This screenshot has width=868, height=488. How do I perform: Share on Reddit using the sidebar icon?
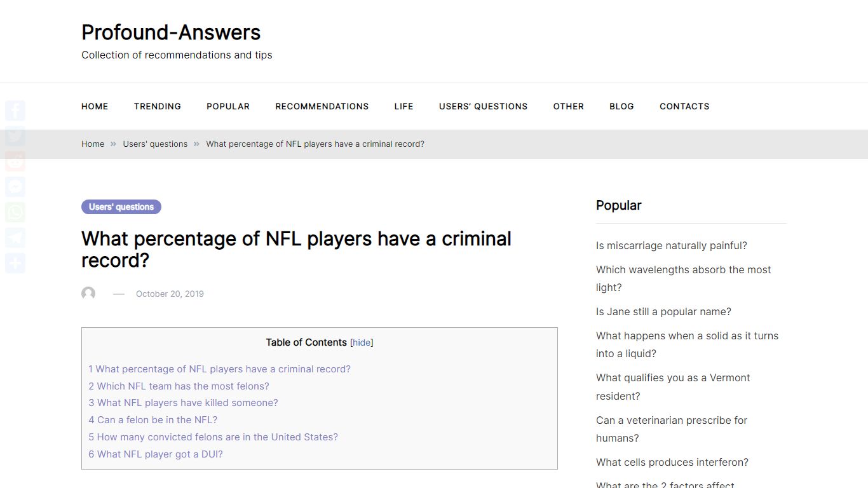coord(15,161)
